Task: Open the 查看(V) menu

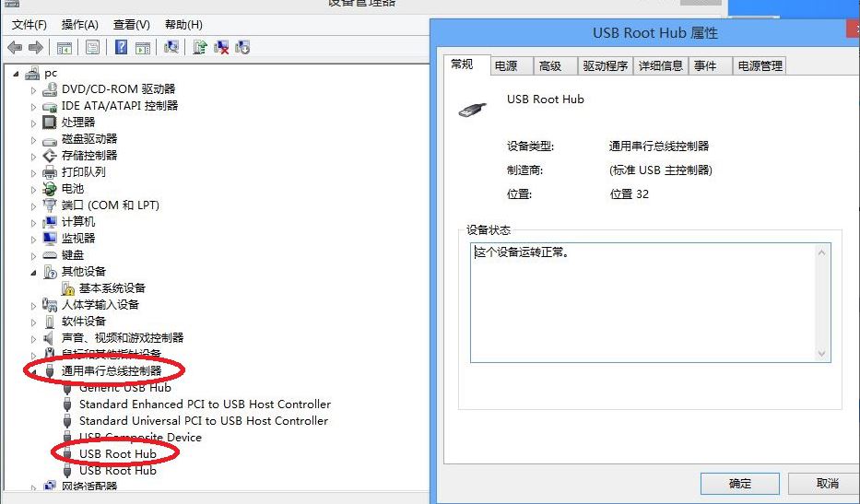Action: (132, 25)
